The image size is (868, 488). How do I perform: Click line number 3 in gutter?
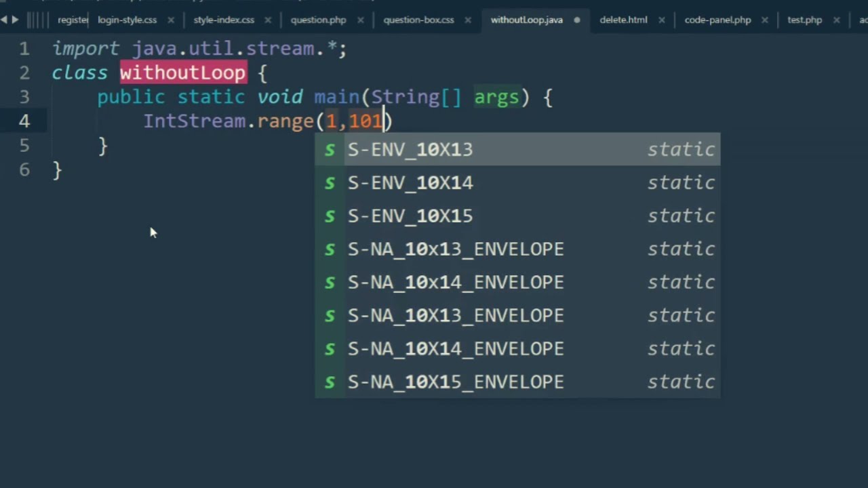coord(24,97)
